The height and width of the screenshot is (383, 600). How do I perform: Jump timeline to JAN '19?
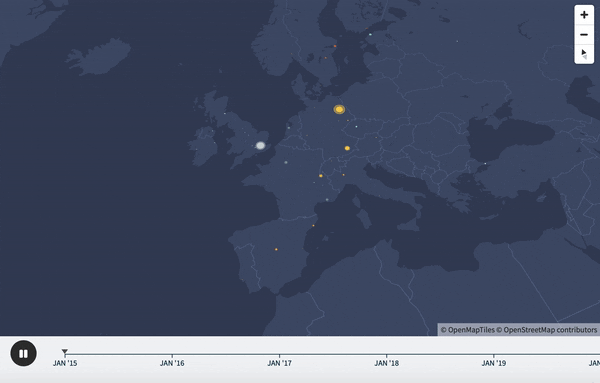click(x=494, y=363)
